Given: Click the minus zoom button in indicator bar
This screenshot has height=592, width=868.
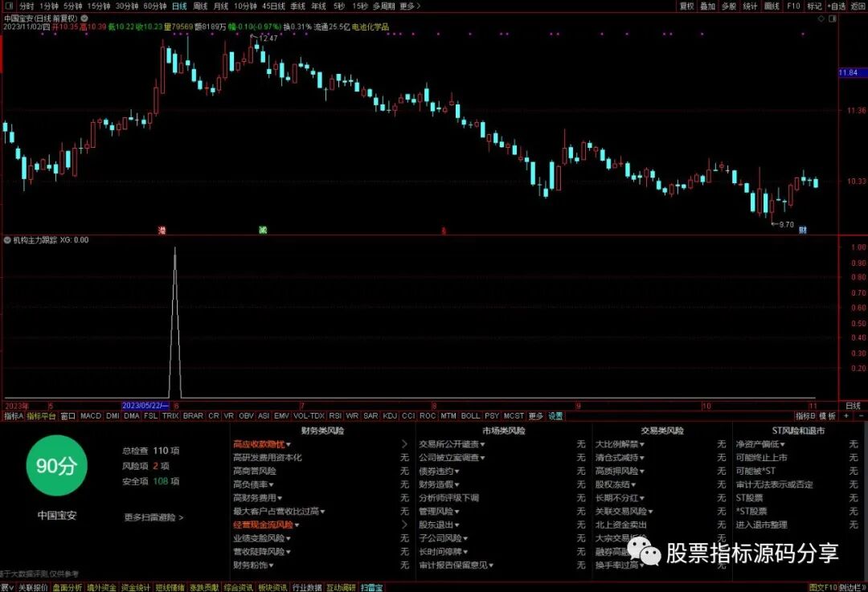Looking at the screenshot, I should (861, 415).
